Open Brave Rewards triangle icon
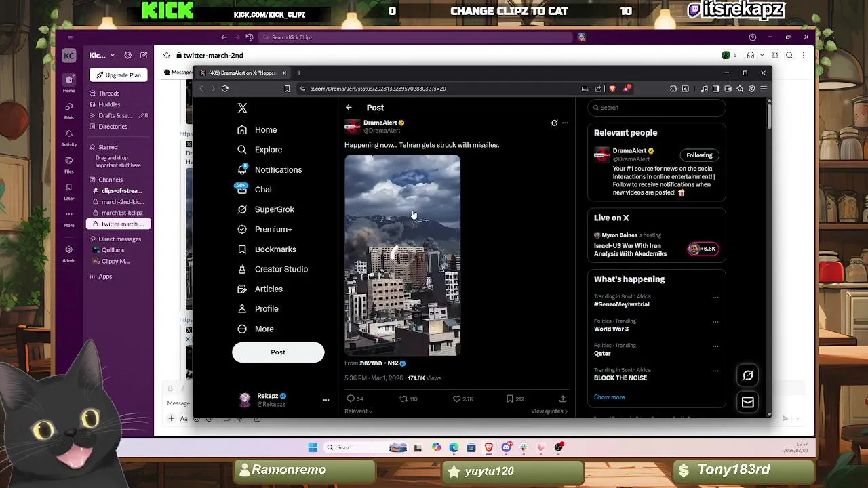Image resolution: width=868 pixels, height=488 pixels. pos(627,89)
